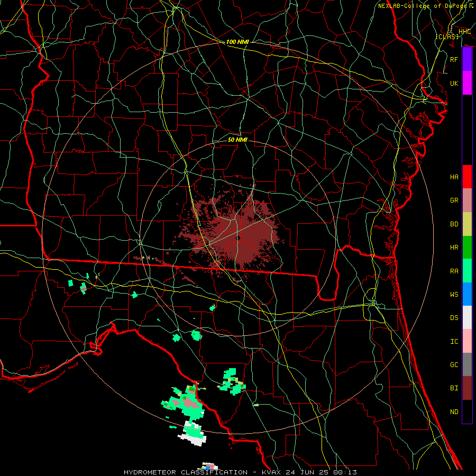The width and height of the screenshot is (476, 476).
Task: Click the BI legend label
Action: [x=454, y=388]
